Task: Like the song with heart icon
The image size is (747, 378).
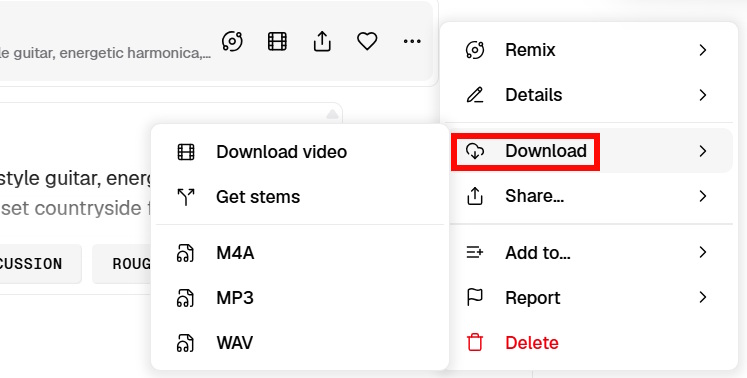Action: pos(367,41)
